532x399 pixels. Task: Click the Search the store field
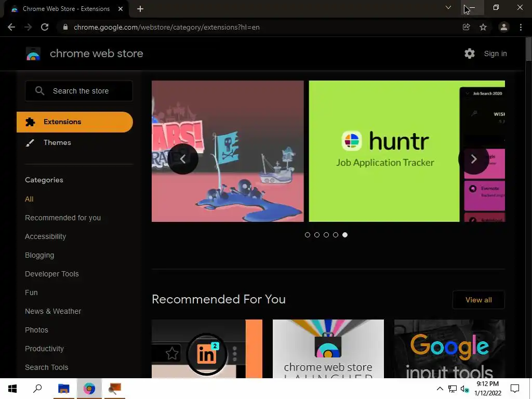coord(79,91)
